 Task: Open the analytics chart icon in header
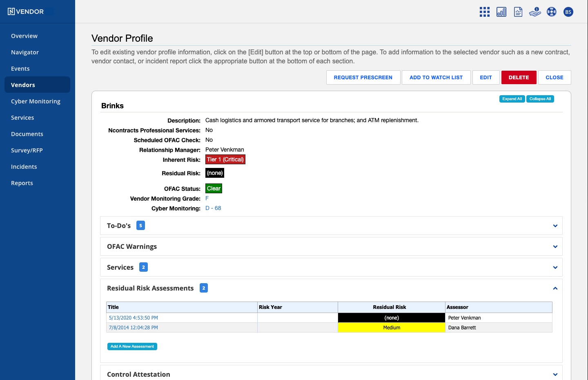(x=501, y=12)
